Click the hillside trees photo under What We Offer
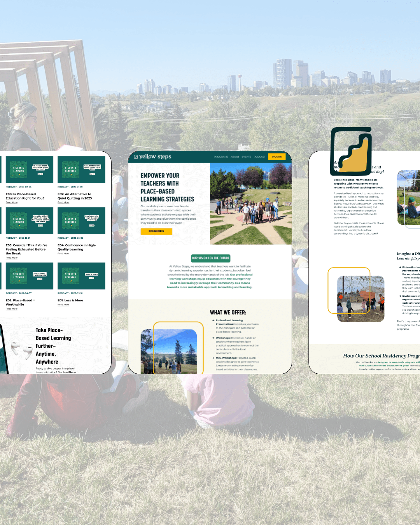 point(169,352)
